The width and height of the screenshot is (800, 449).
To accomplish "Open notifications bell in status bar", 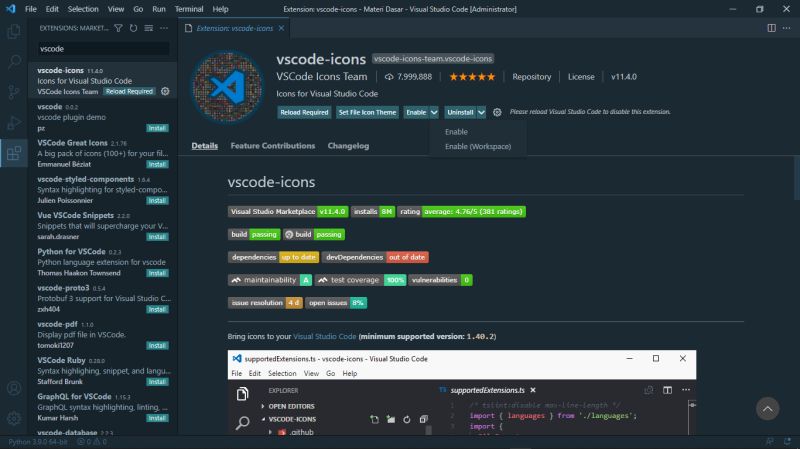I will pos(787,442).
